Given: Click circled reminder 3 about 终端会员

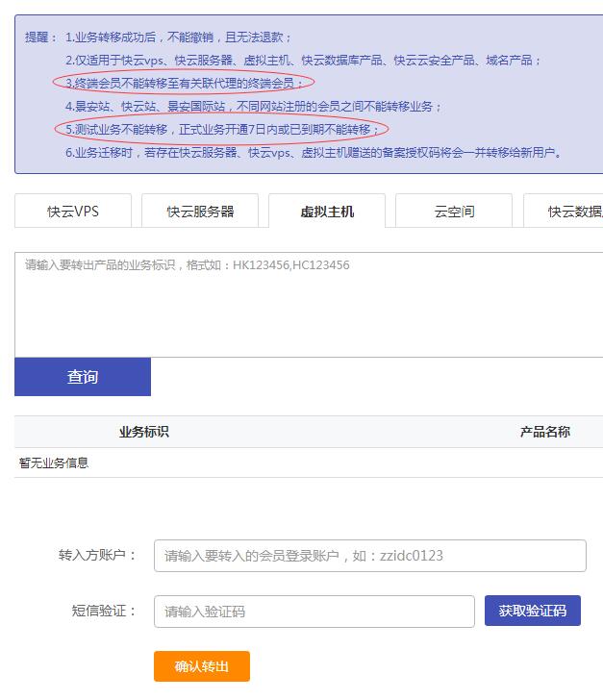Looking at the screenshot, I should (184, 83).
